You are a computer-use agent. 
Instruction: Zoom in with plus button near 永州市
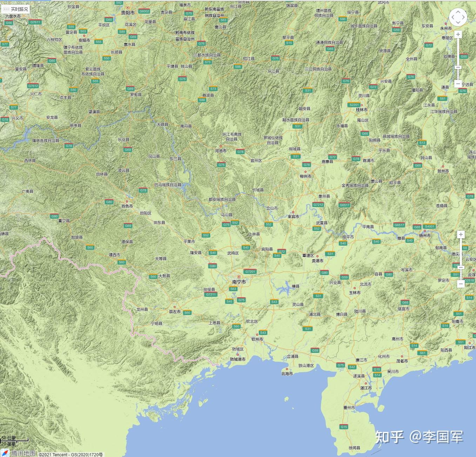[x=458, y=34]
